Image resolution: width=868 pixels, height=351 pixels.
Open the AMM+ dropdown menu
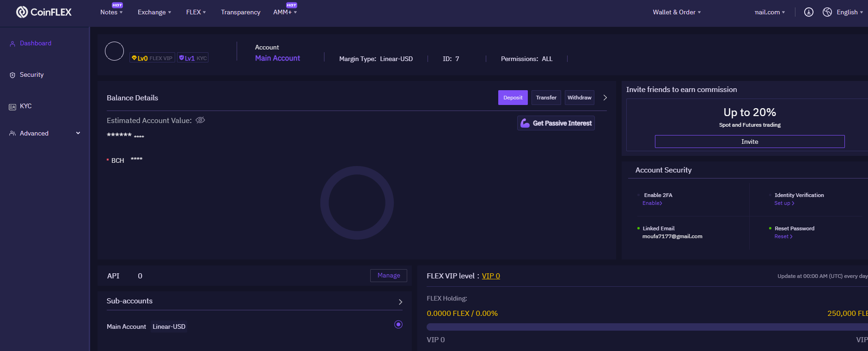click(285, 12)
